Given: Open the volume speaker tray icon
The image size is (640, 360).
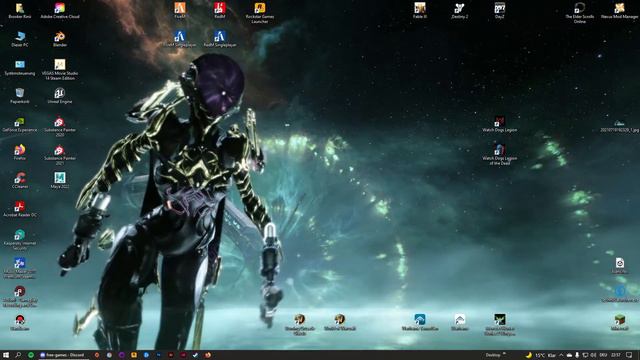Looking at the screenshot, I should [593, 355].
